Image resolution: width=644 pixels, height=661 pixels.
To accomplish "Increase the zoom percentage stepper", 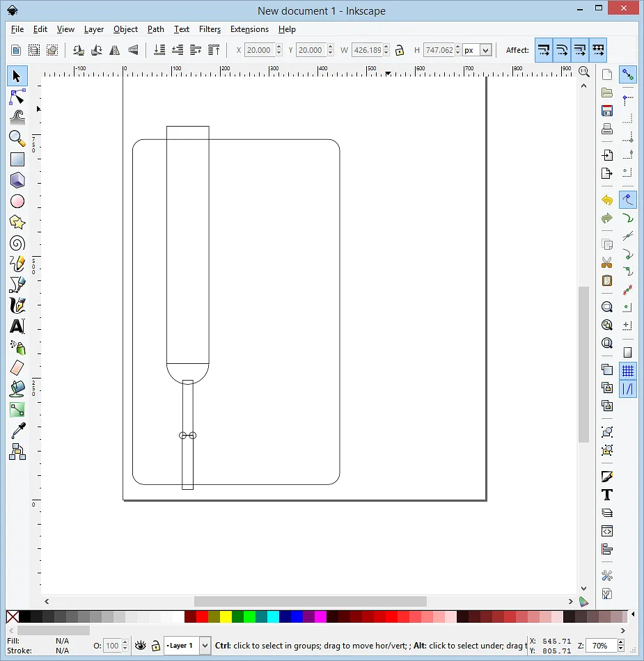I will (x=621, y=642).
